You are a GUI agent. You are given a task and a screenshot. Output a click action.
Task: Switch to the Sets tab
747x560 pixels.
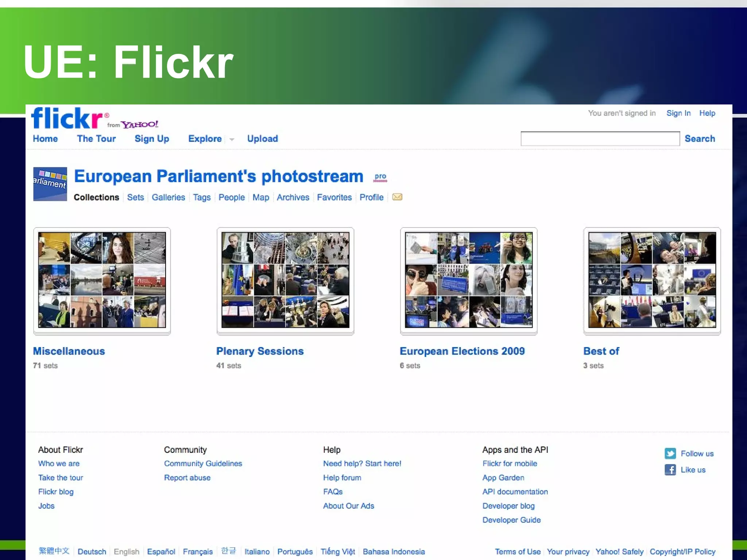tap(136, 197)
